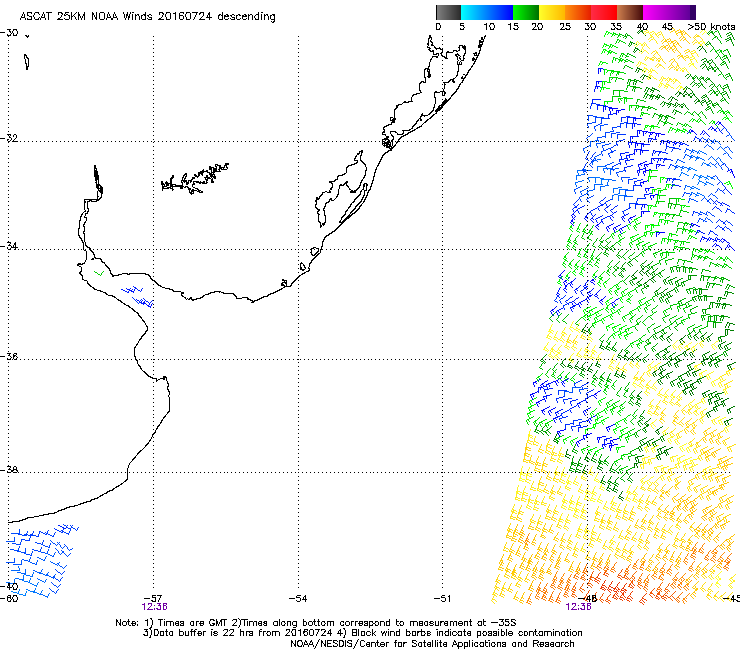
Task: Click the '-32' latitude label
Action: pos(9,138)
